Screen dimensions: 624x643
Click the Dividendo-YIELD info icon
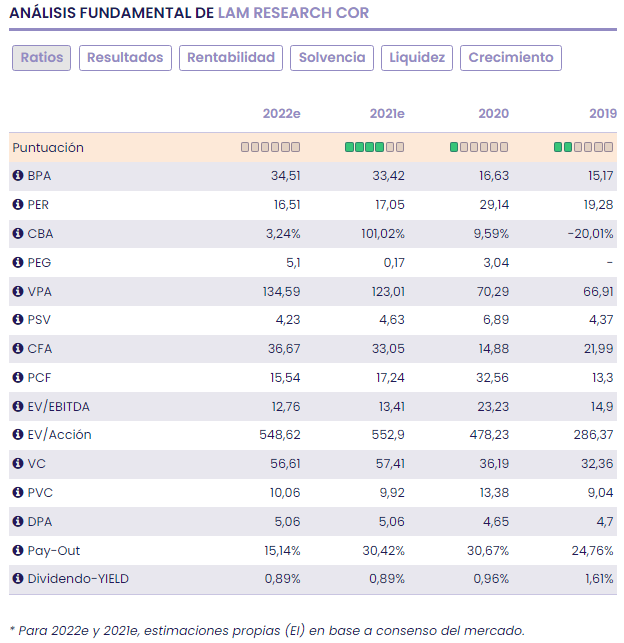pos(18,579)
